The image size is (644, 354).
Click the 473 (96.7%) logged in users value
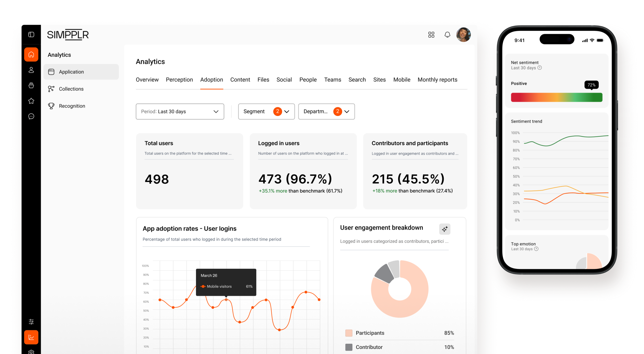(295, 179)
